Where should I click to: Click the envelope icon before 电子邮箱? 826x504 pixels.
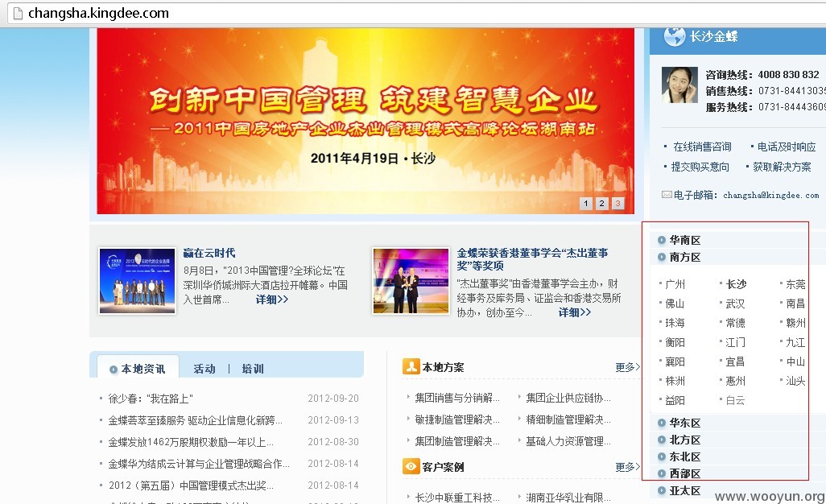click(667, 195)
